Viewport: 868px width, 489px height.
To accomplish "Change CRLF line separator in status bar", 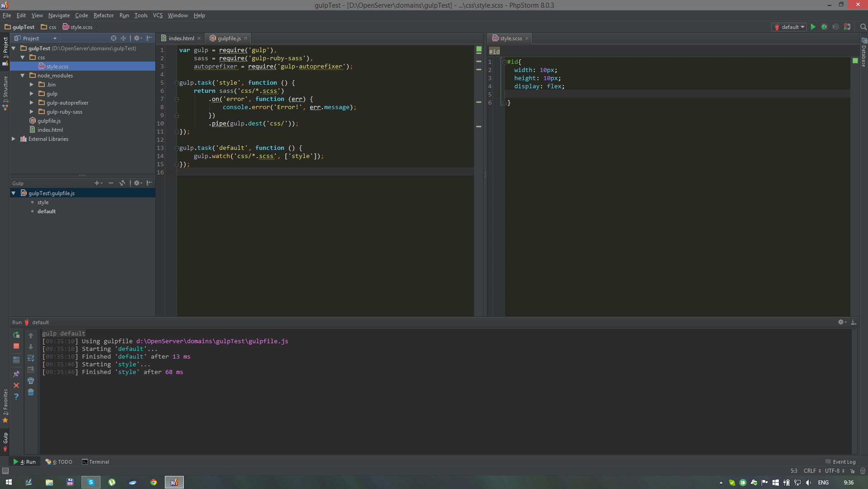I will (812, 471).
